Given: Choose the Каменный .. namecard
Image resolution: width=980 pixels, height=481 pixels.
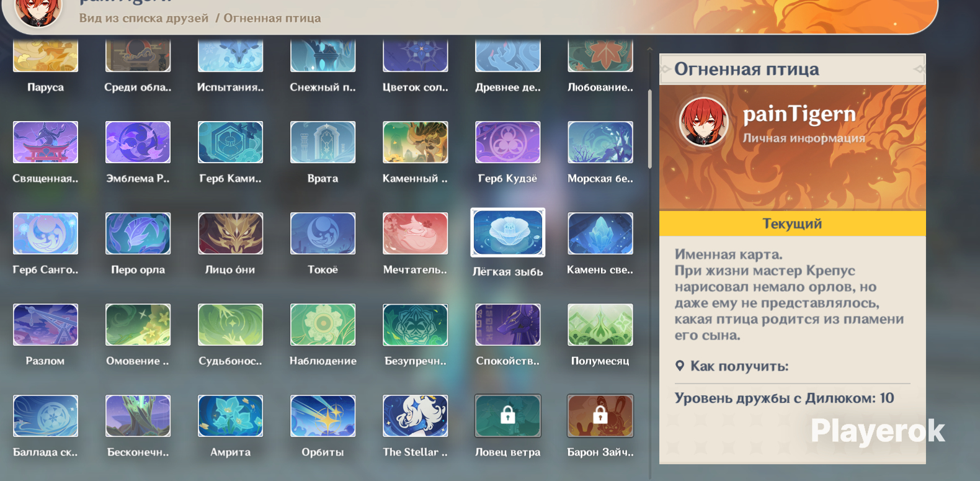Looking at the screenshot, I should click(x=415, y=142).
